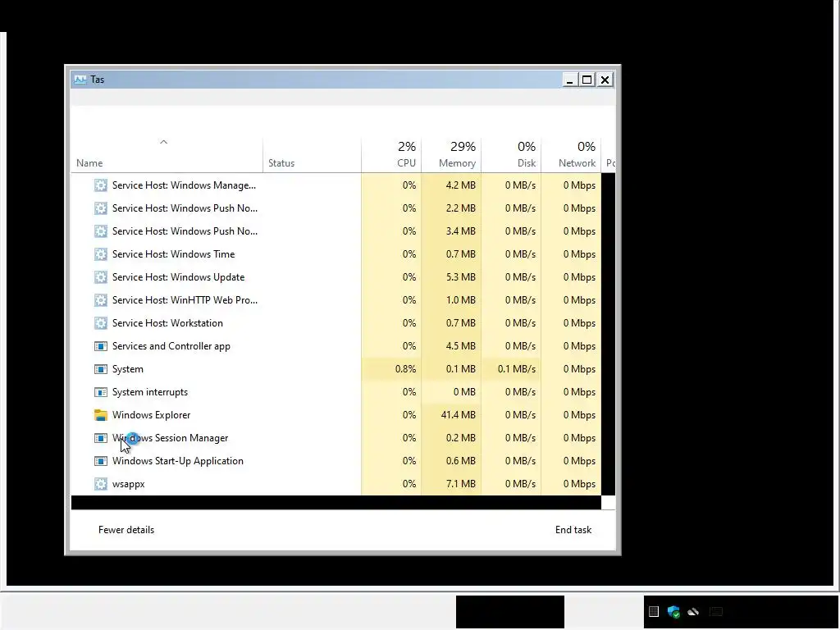
Task: Click the icon next to System interrupts
Action: (101, 393)
